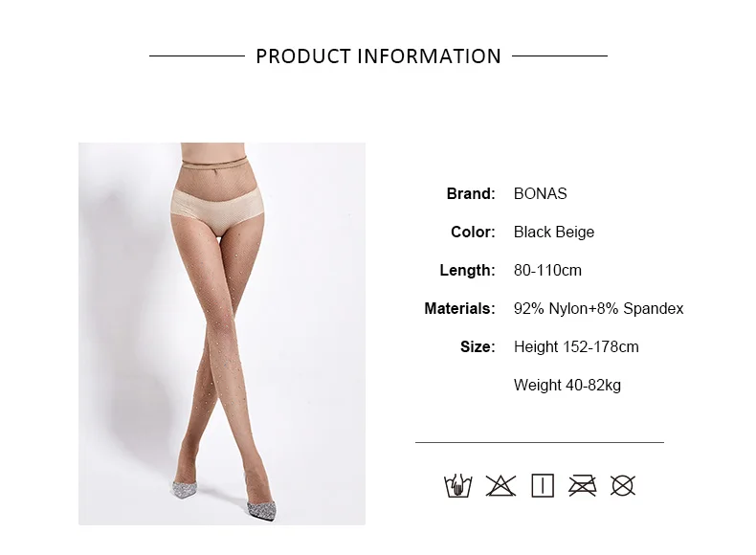
Task: Click the drip dry care icon
Action: (542, 485)
